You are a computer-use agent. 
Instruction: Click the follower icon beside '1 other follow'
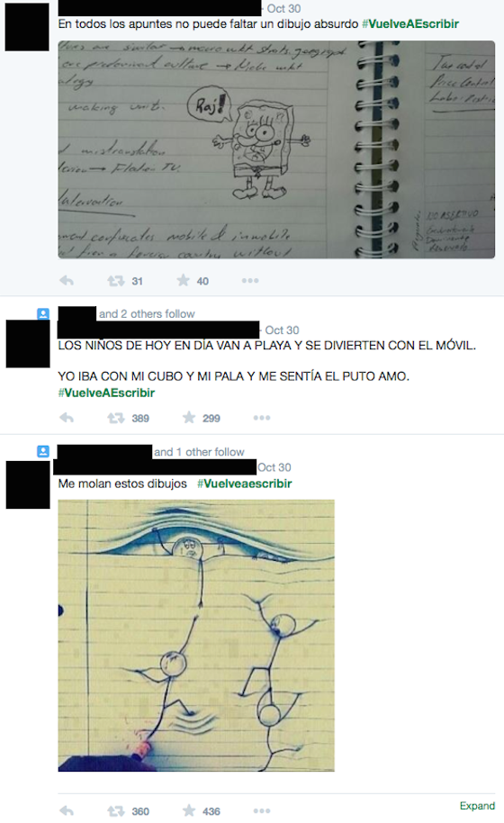43,451
